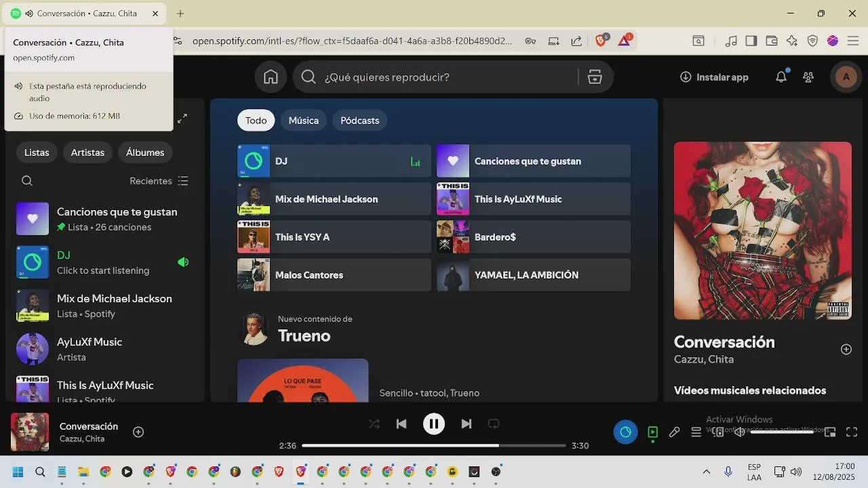Click Instalar app button
This screenshot has height=488, width=868.
tap(714, 77)
